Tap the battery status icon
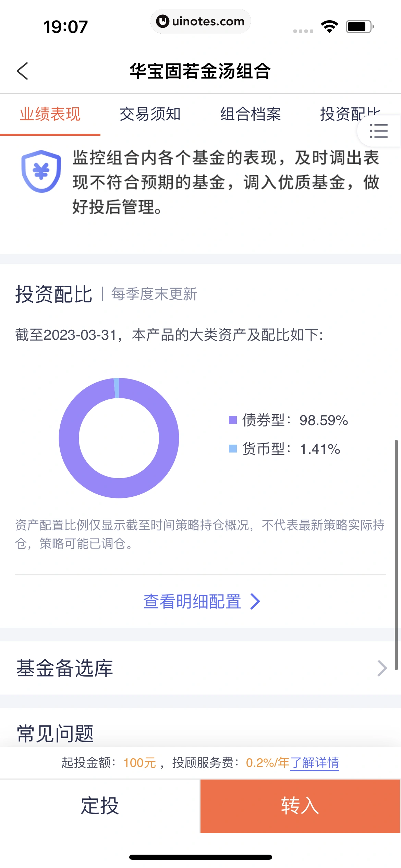401x868 pixels. click(x=359, y=26)
